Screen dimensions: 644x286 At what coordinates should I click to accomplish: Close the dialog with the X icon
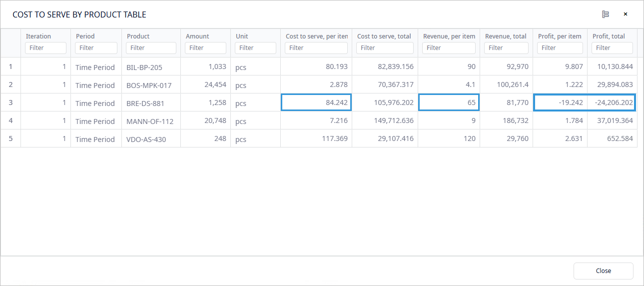point(625,14)
